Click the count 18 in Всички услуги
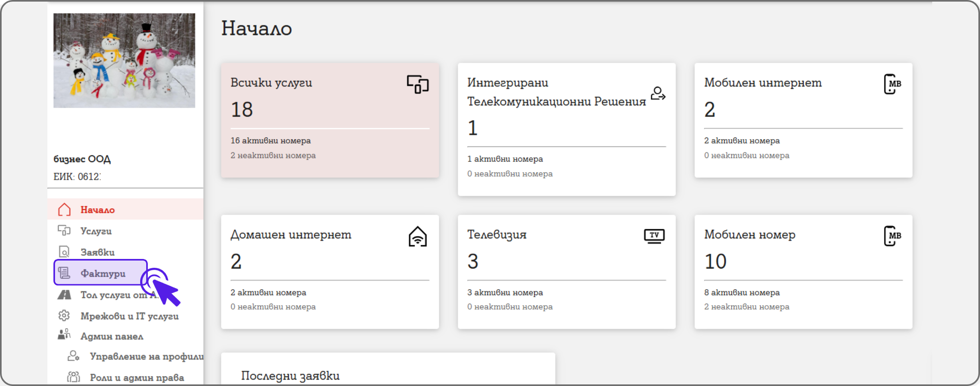 [x=242, y=109]
